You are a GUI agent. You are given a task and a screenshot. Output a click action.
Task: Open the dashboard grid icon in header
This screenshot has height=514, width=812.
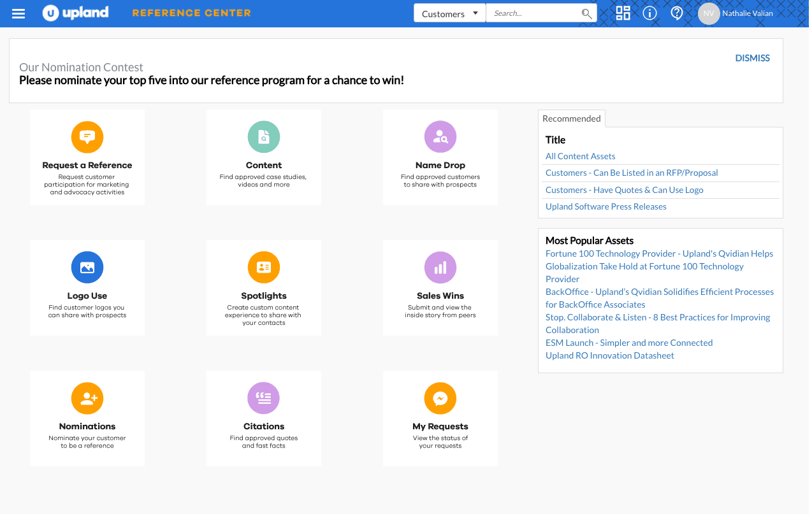click(x=623, y=13)
